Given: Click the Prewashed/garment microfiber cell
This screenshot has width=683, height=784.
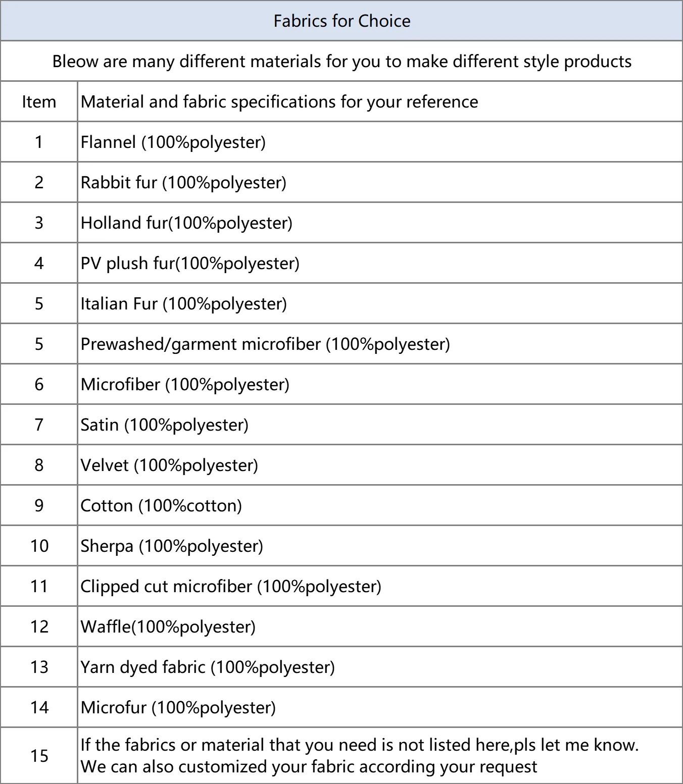Looking at the screenshot, I should click(x=265, y=344).
